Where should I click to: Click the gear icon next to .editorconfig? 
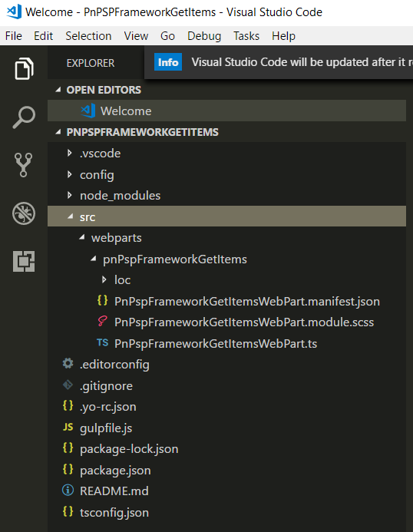pyautogui.click(x=68, y=363)
